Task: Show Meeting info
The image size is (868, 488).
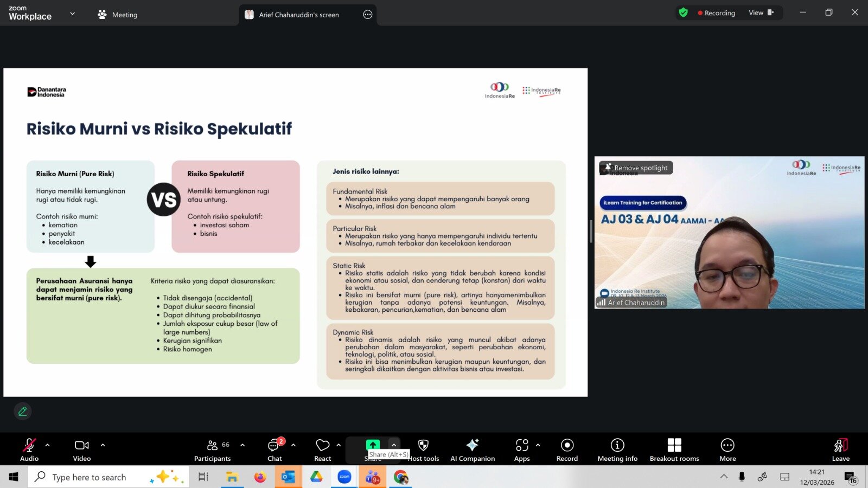Action: 617,450
